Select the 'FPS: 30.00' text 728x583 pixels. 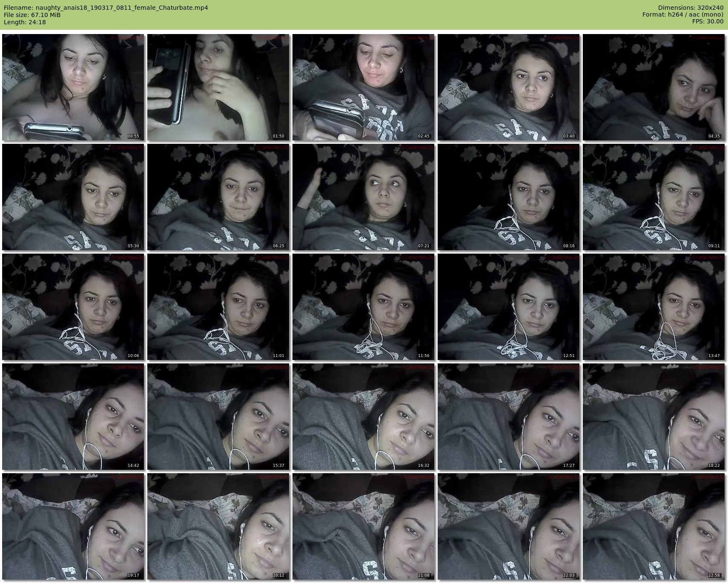coord(708,22)
